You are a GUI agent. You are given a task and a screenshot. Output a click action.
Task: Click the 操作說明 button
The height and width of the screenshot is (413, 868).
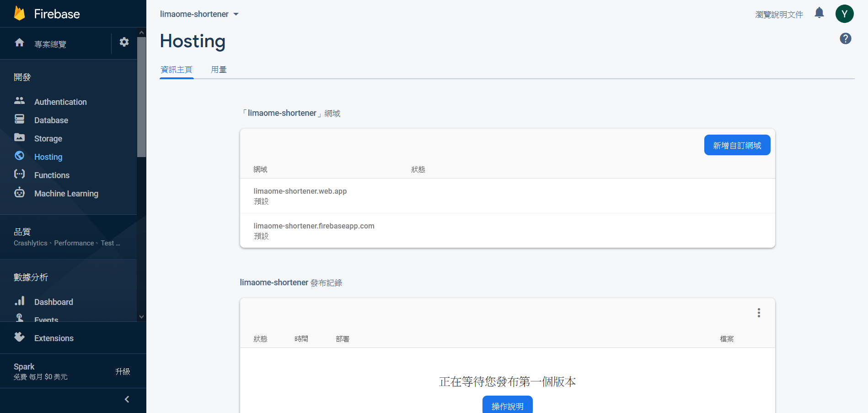point(507,405)
